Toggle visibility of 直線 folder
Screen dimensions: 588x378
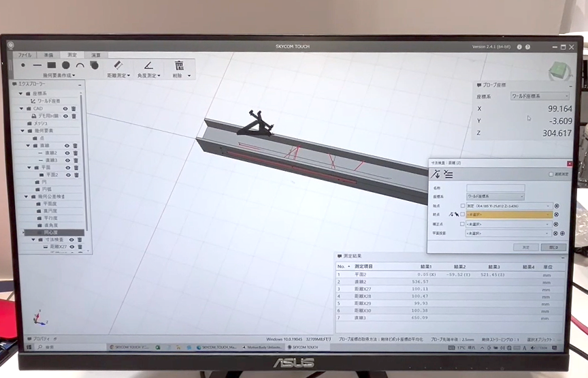coord(67,146)
